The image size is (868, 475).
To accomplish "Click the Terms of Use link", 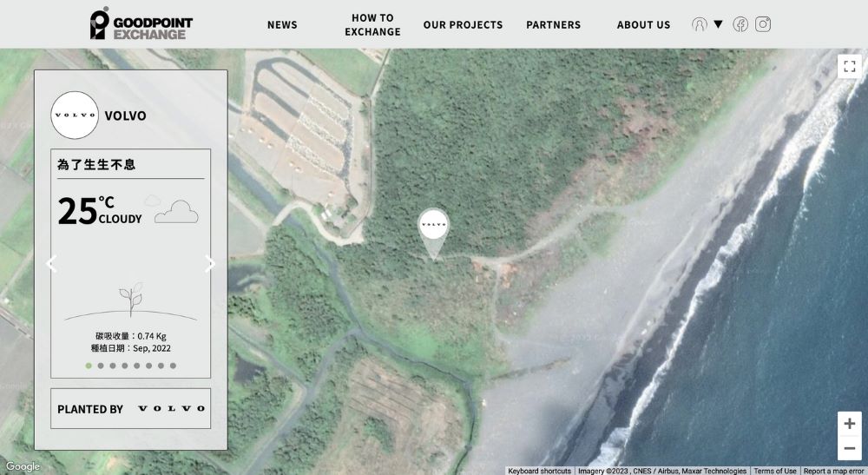I will pos(774,471).
